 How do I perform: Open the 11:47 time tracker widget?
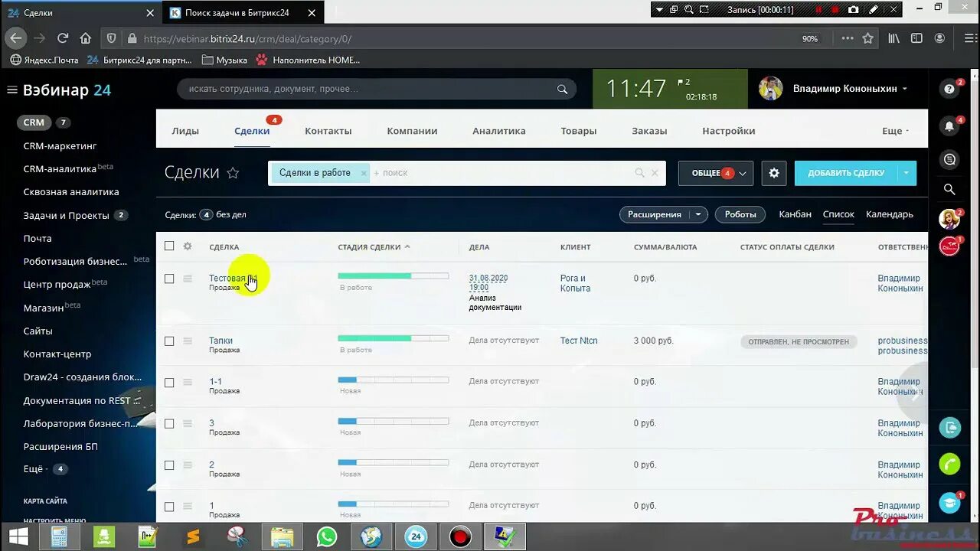670,89
